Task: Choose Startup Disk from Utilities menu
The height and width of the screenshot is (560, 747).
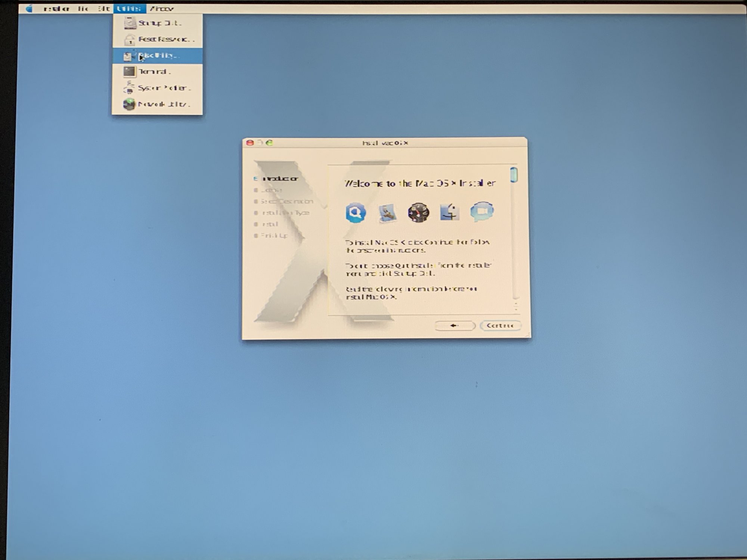Action: (158, 23)
